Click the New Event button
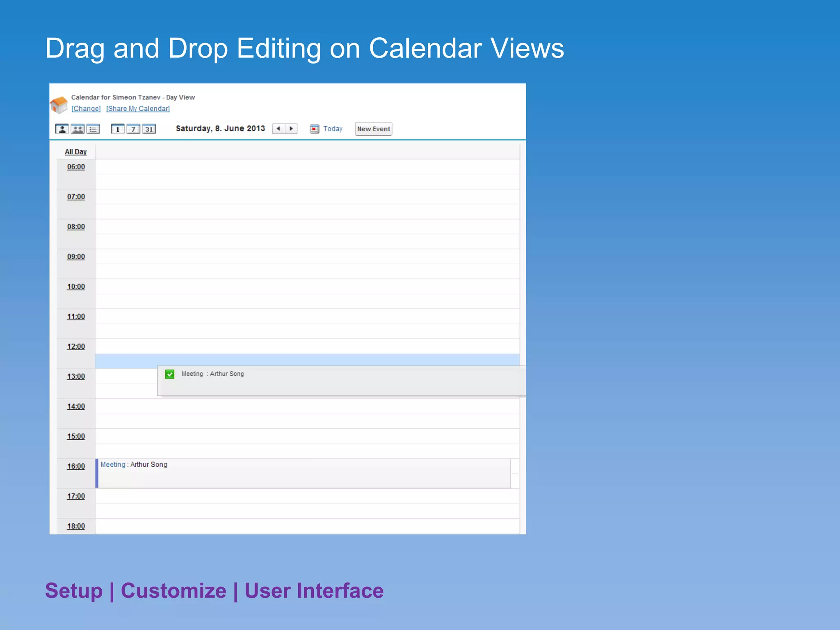The height and width of the screenshot is (630, 840). [x=374, y=129]
